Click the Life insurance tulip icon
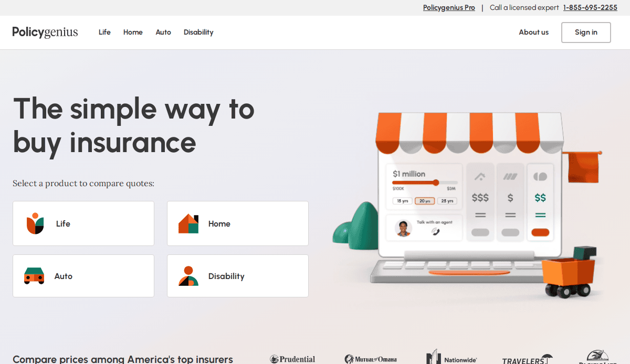The height and width of the screenshot is (364, 630). pos(35,223)
